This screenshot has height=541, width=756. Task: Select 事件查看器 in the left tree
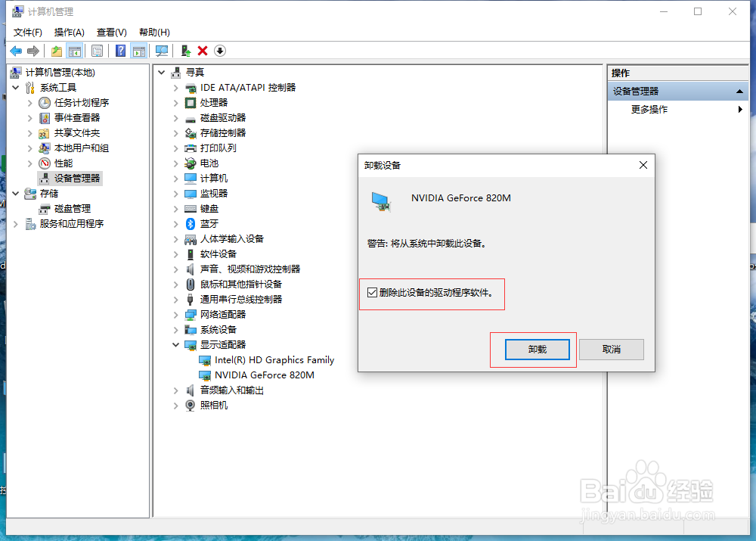click(77, 118)
